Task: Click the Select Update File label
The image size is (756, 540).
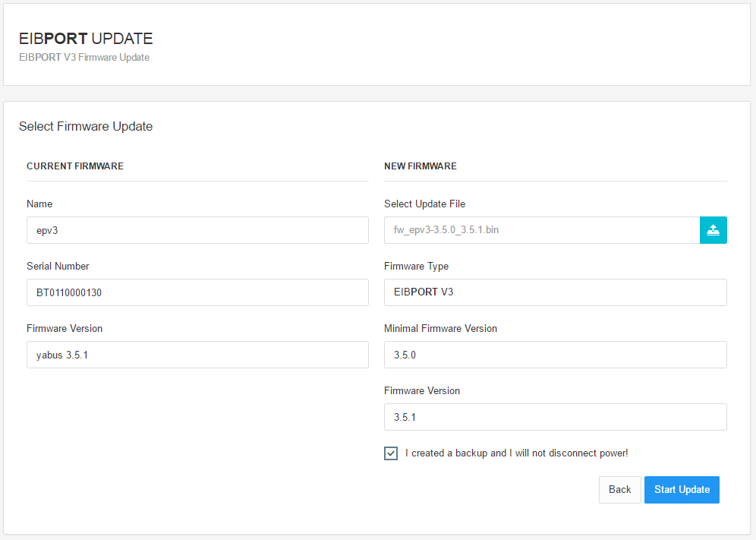Action: pos(424,204)
